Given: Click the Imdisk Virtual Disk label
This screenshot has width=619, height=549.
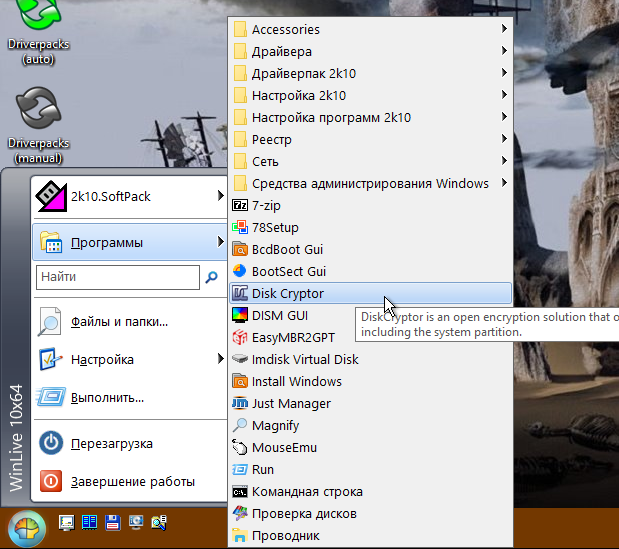Looking at the screenshot, I should 305,360.
